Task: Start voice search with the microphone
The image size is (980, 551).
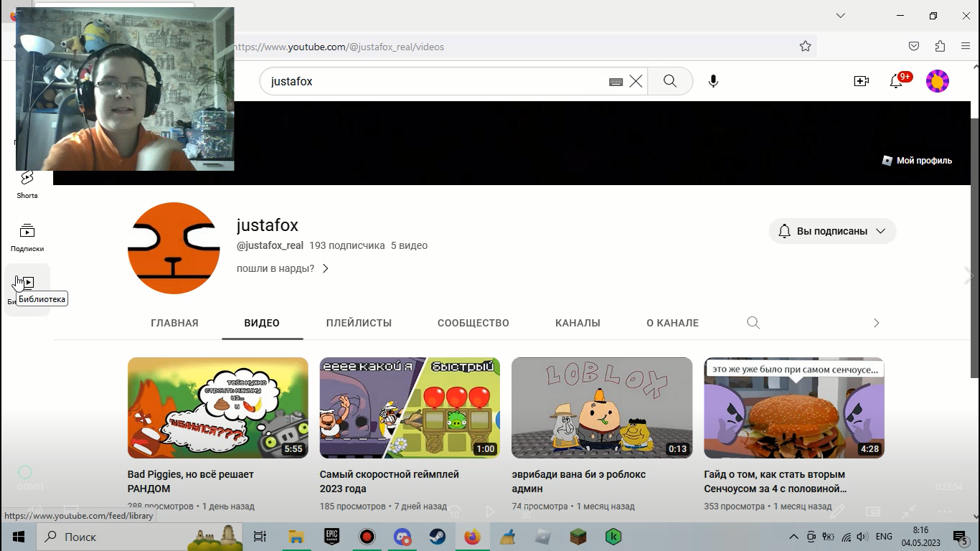Action: (713, 81)
